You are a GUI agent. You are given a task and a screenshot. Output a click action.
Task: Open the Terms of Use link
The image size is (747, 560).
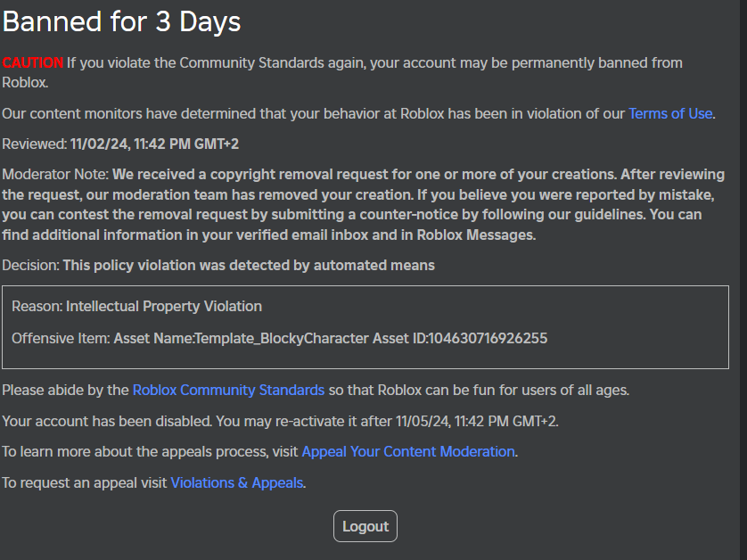point(670,113)
